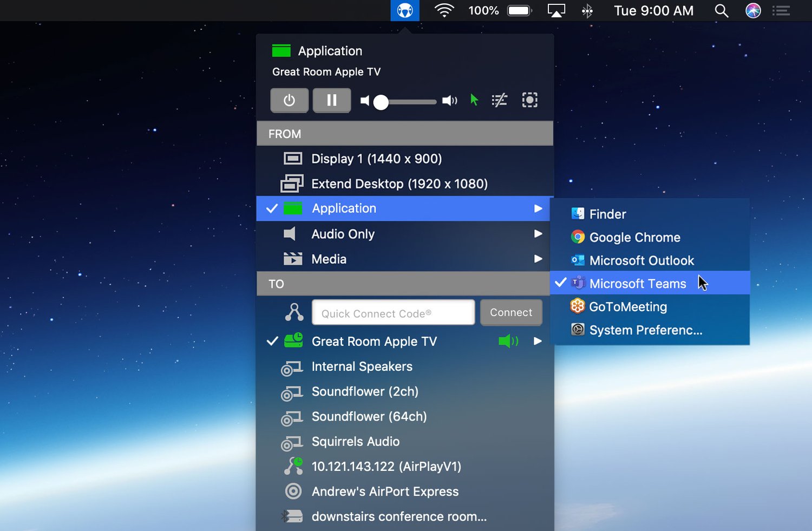Click the Media clapperboard icon
Screen dimensions: 812x531
292,259
